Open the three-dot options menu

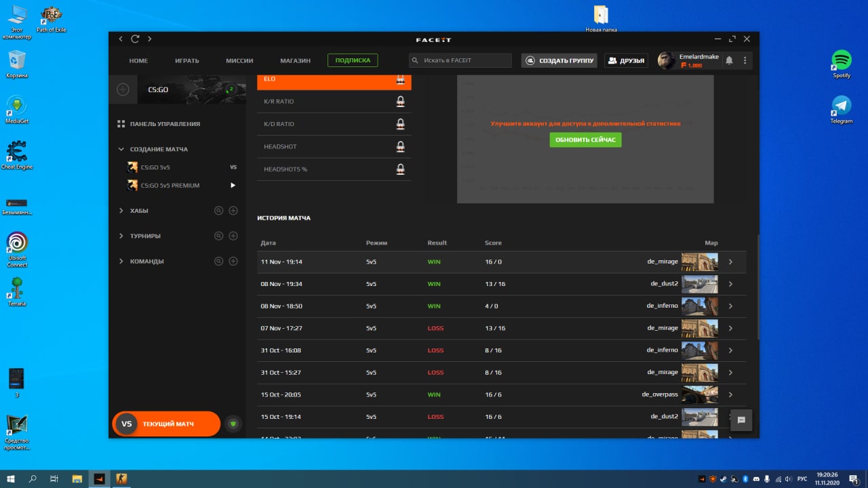(x=745, y=60)
